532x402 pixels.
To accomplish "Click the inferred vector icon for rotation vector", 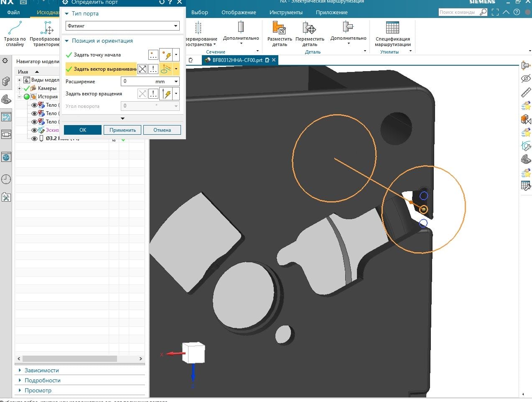I will click(x=166, y=94).
